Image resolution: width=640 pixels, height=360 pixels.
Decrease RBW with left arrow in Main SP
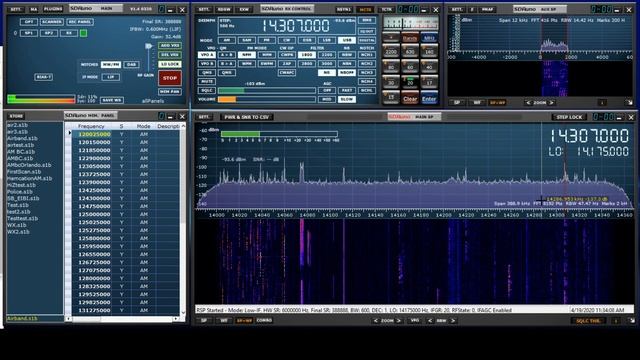click(430, 321)
